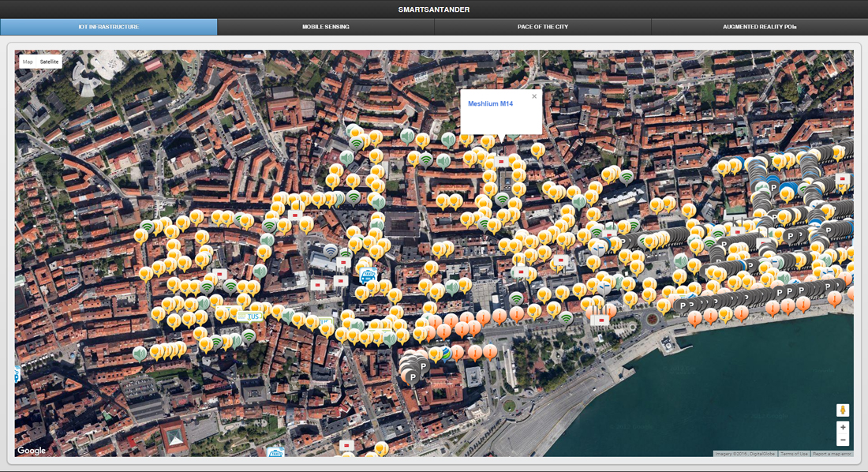Click the gateway marker at map's bottom edge
The width and height of the screenshot is (868, 472).
pos(346,445)
